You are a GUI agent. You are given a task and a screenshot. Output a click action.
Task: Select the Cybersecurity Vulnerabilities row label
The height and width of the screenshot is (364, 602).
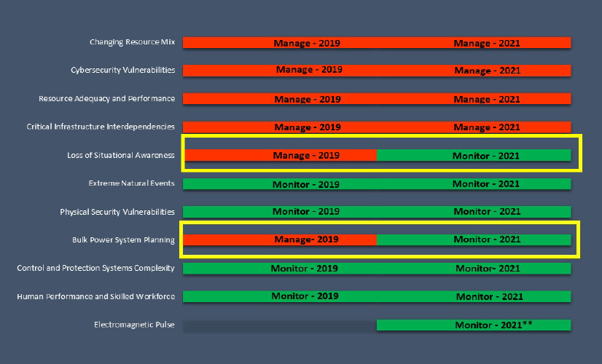point(122,70)
